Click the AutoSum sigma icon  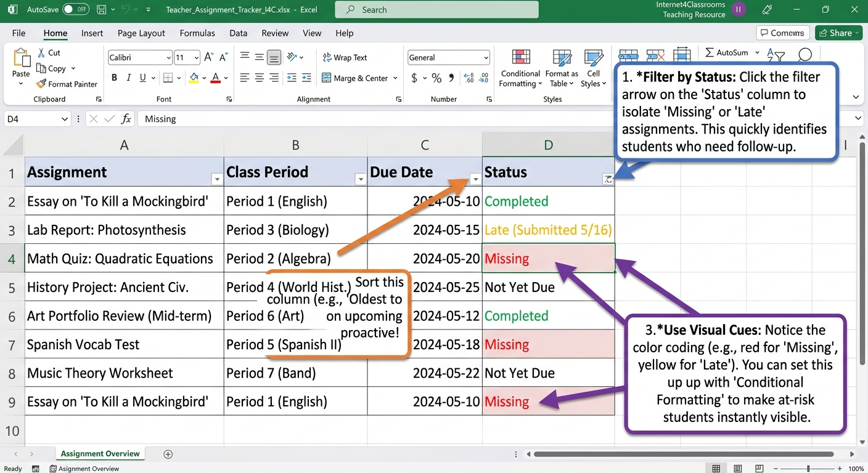point(710,52)
